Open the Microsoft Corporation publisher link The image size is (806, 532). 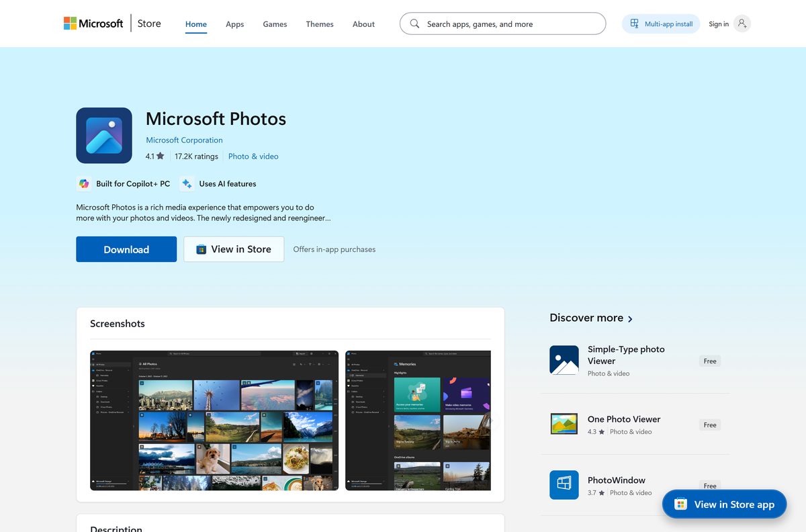[x=184, y=140]
